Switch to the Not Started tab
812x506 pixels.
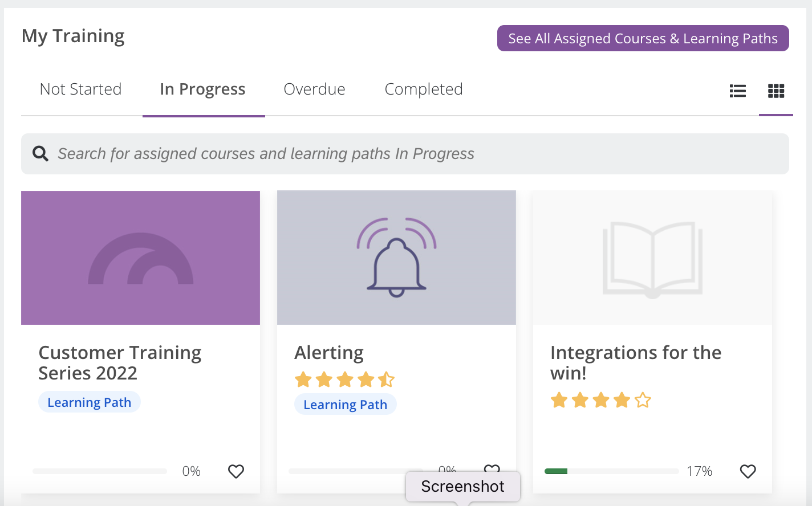tap(80, 89)
